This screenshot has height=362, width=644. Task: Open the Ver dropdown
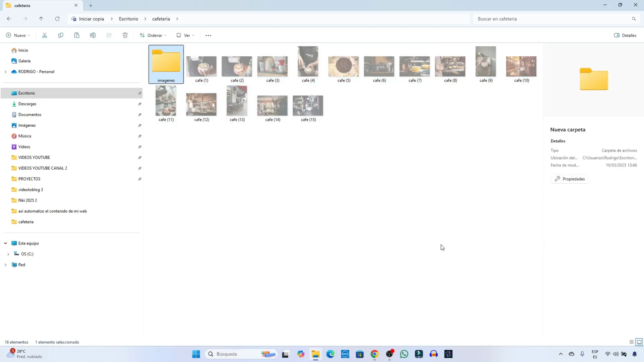tap(186, 35)
